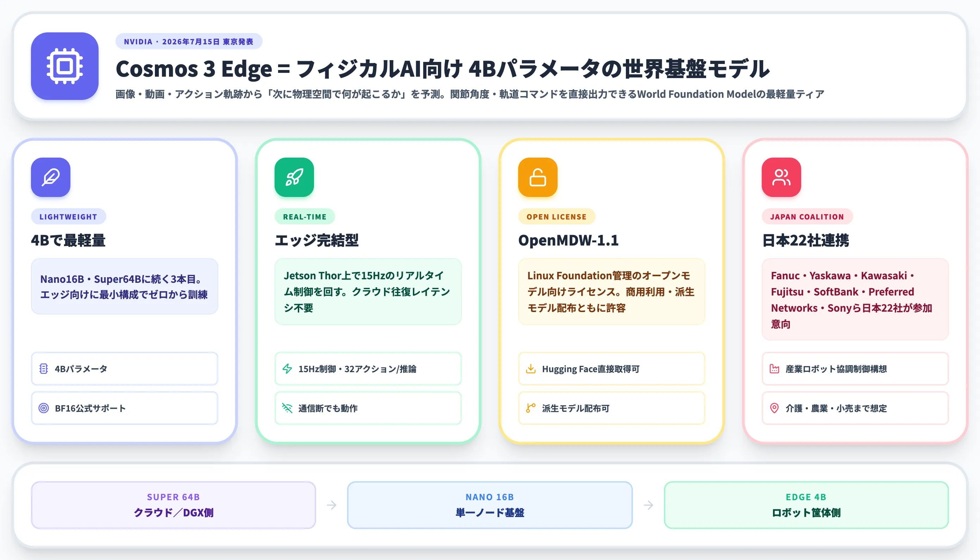This screenshot has width=980, height=560.
Task: Click the feather icon on Lightweight card
Action: click(x=51, y=177)
